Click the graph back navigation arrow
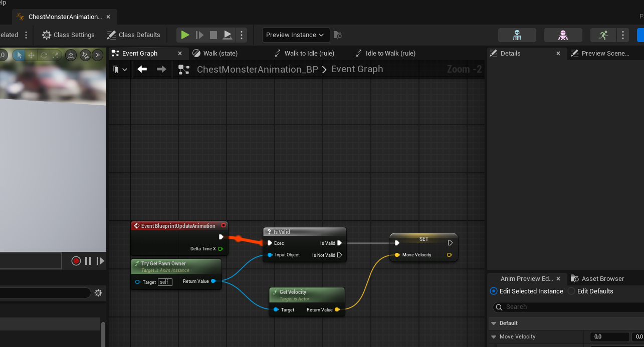 [142, 69]
